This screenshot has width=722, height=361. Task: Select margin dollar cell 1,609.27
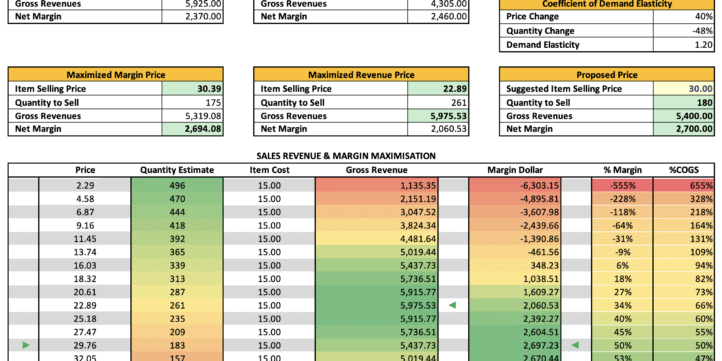(515, 292)
